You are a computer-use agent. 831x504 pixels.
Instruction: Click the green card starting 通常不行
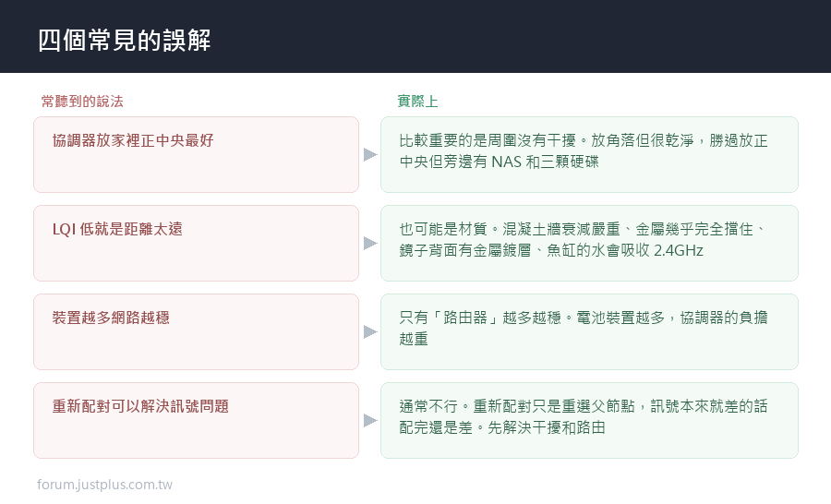point(589,420)
